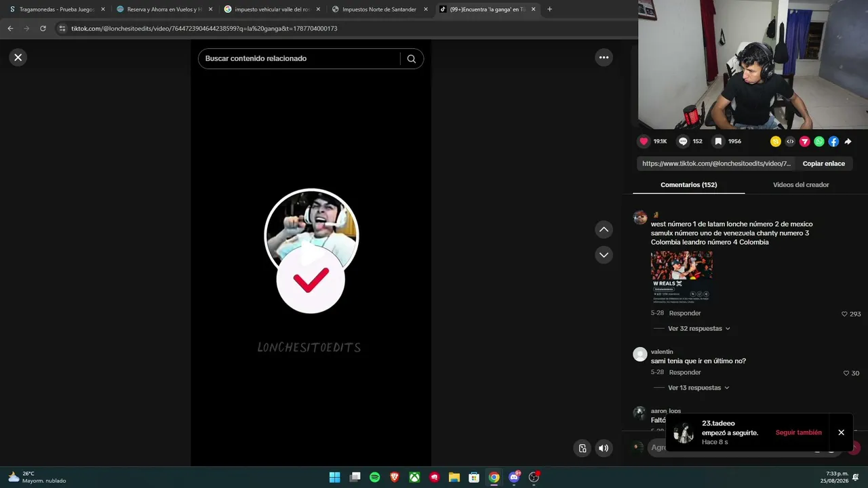The height and width of the screenshot is (488, 868).
Task: Select the video URL text field
Action: coord(716,163)
